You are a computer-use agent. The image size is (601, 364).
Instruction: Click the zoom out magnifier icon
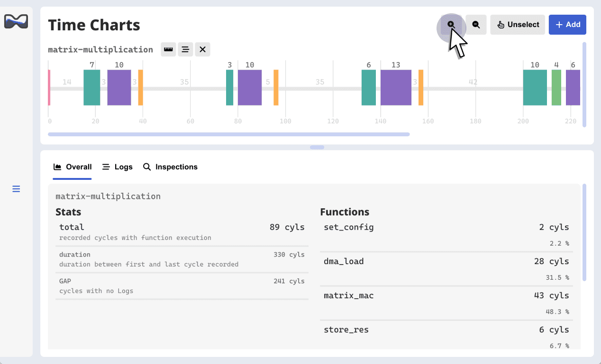pos(476,25)
